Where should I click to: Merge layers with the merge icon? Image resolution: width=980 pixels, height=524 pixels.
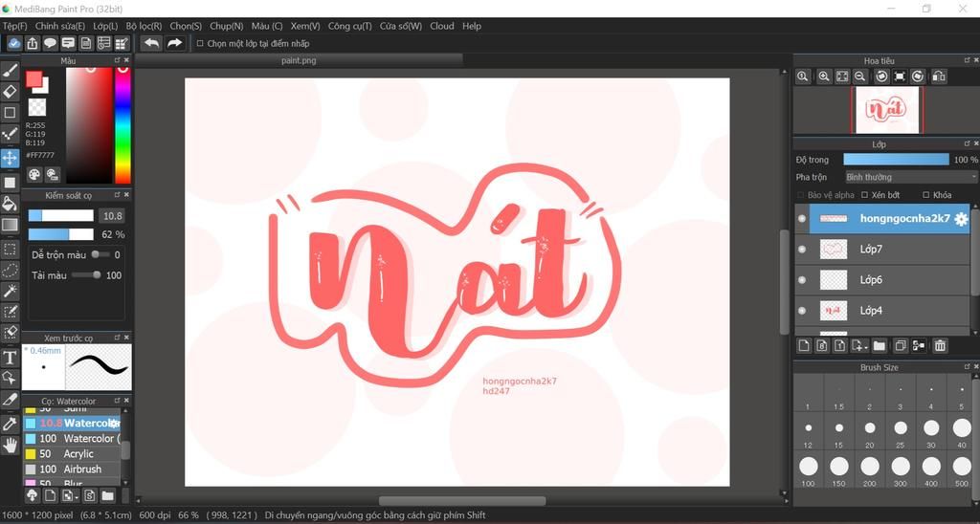click(919, 345)
